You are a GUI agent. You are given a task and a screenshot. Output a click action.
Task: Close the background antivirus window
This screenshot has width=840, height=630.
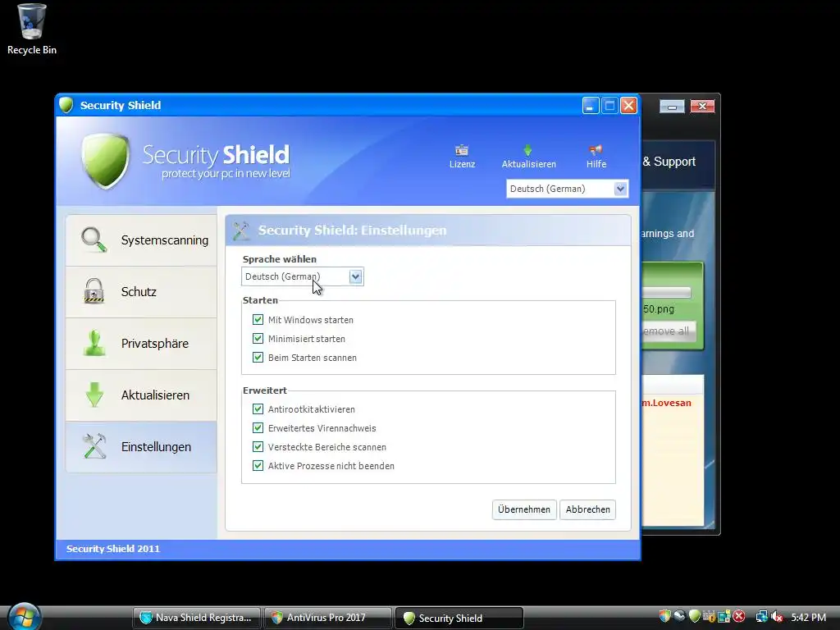tap(702, 106)
